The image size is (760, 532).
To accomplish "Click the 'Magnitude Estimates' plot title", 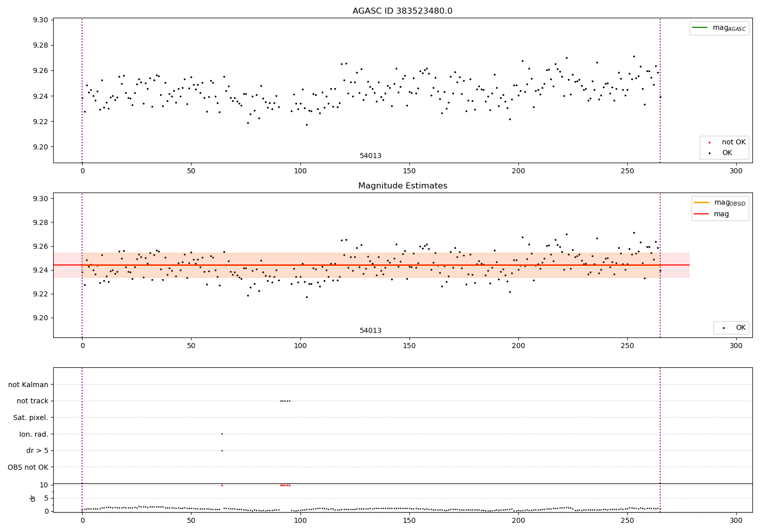I will [x=402, y=186].
